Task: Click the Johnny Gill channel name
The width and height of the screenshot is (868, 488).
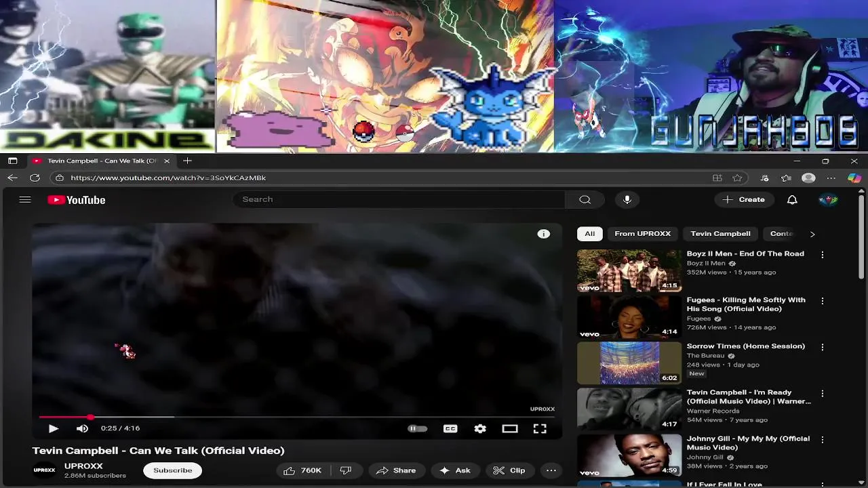Action: click(x=705, y=457)
